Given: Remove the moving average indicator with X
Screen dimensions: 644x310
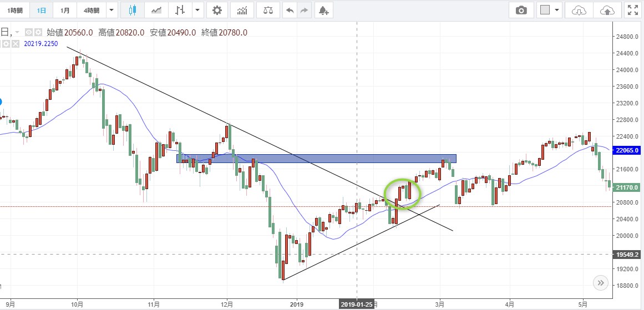Looking at the screenshot, I should (x=15, y=43).
